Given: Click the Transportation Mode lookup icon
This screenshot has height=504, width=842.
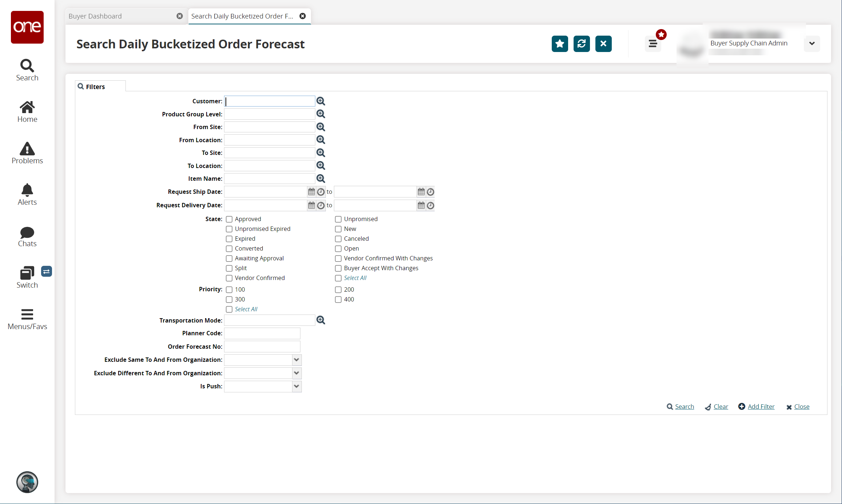Looking at the screenshot, I should 320,320.
